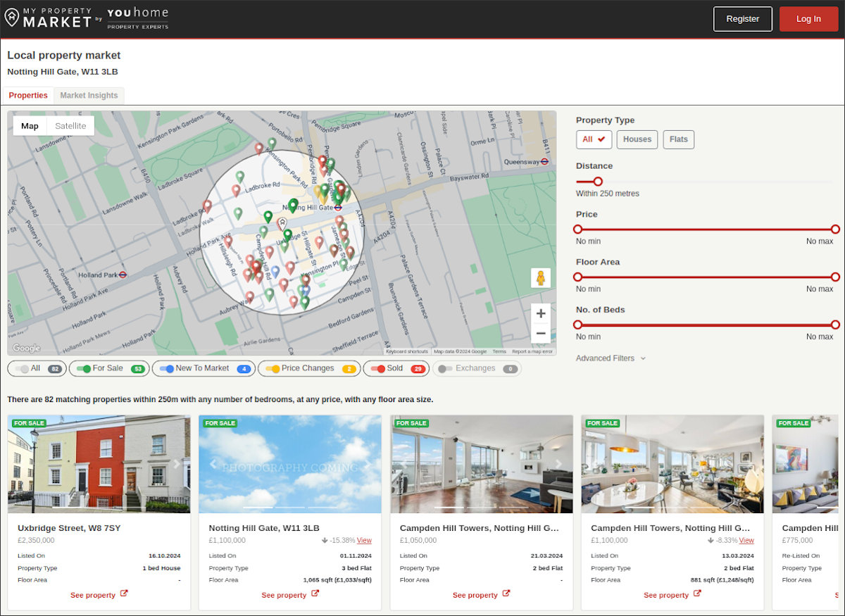
Task: Open the Market Insights tab
Action: [x=89, y=95]
